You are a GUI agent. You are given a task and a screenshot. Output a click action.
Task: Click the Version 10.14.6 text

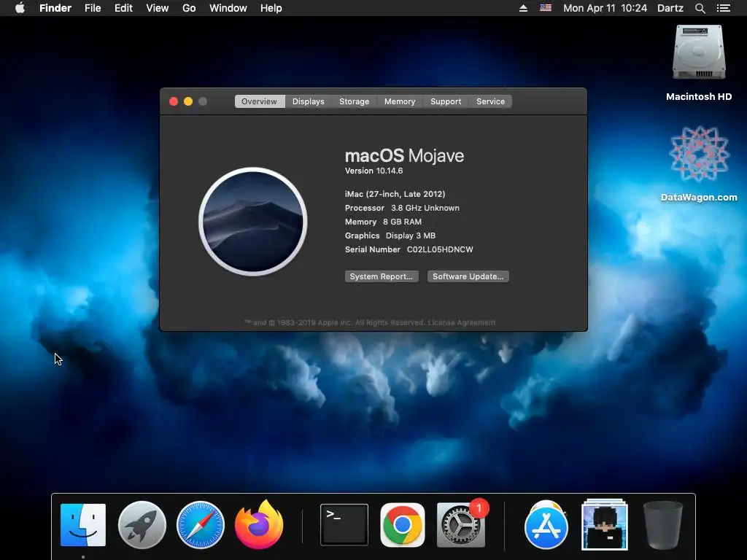[374, 171]
